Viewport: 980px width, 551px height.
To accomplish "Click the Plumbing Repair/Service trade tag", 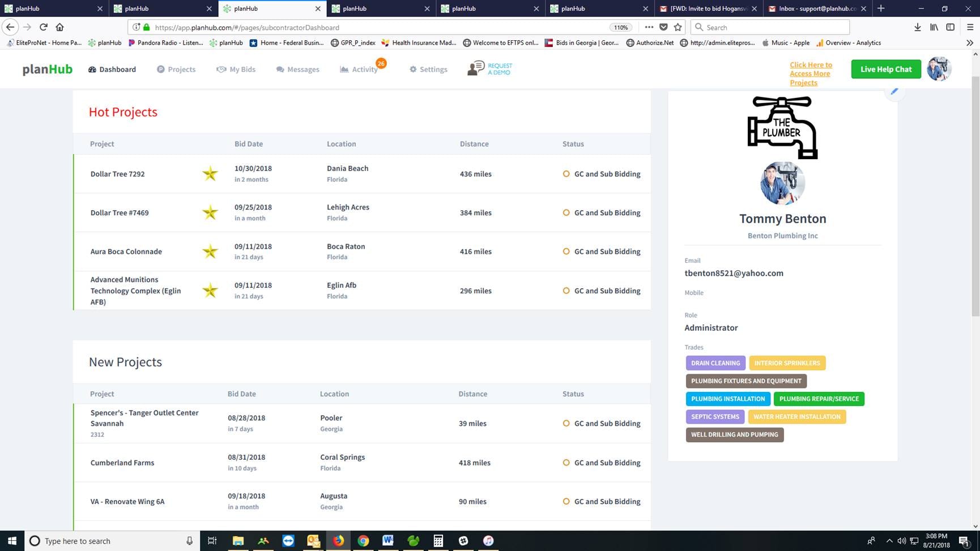I will [x=819, y=399].
